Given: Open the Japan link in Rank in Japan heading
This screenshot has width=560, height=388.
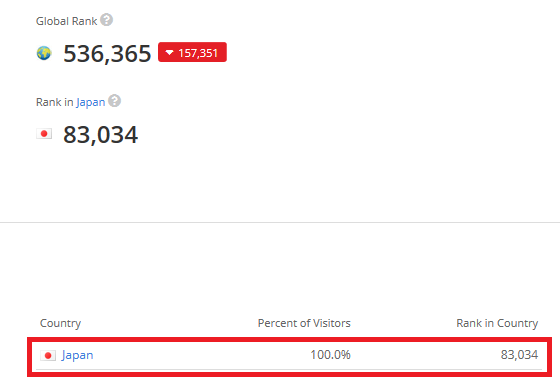Looking at the screenshot, I should coord(90,103).
